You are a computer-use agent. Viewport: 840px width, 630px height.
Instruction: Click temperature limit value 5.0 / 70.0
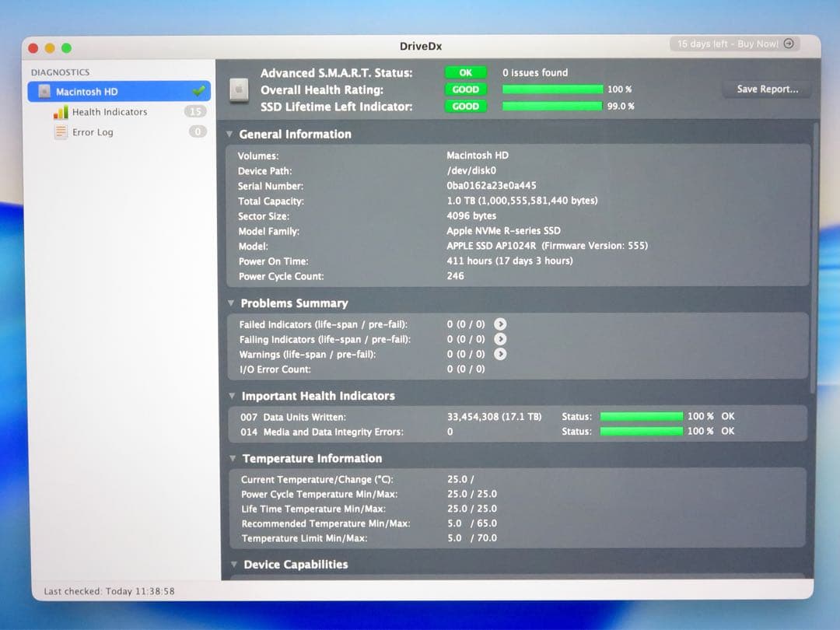coord(472,537)
